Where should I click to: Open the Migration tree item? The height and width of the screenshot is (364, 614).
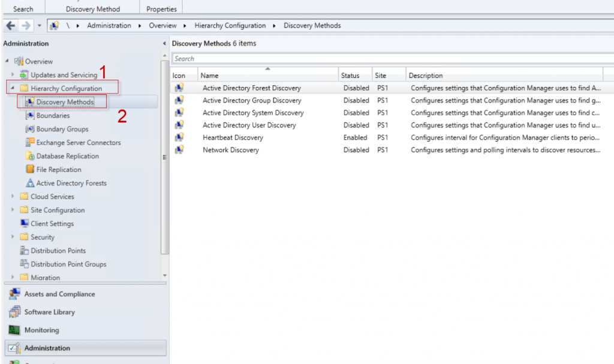point(45,278)
